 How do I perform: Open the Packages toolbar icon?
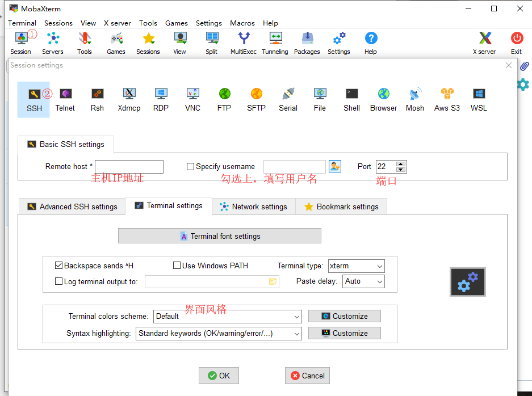tap(307, 43)
